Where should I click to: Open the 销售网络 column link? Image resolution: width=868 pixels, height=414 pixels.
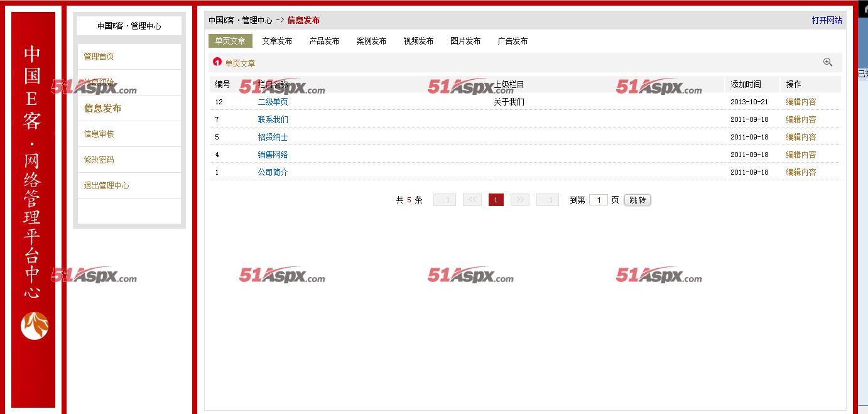pyautogui.click(x=273, y=155)
